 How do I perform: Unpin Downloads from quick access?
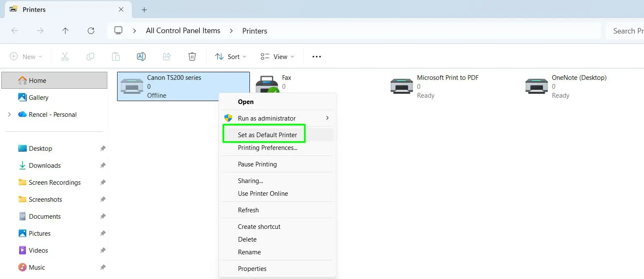103,166
